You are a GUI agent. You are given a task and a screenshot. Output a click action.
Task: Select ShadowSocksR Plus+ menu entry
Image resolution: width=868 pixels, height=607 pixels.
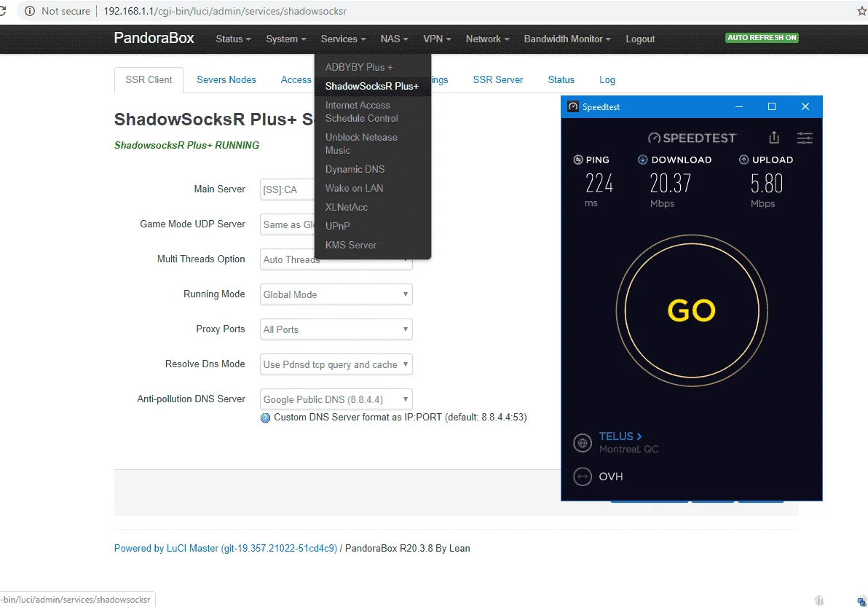[373, 86]
